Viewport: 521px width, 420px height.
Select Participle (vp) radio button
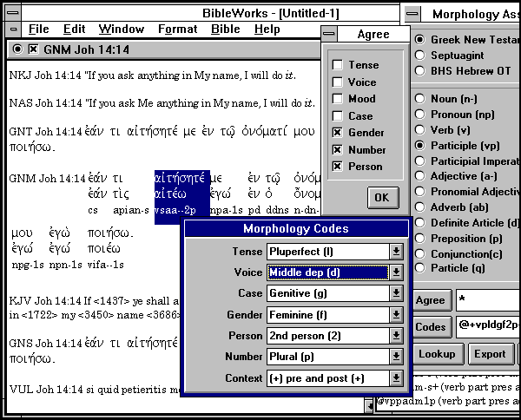[420, 146]
